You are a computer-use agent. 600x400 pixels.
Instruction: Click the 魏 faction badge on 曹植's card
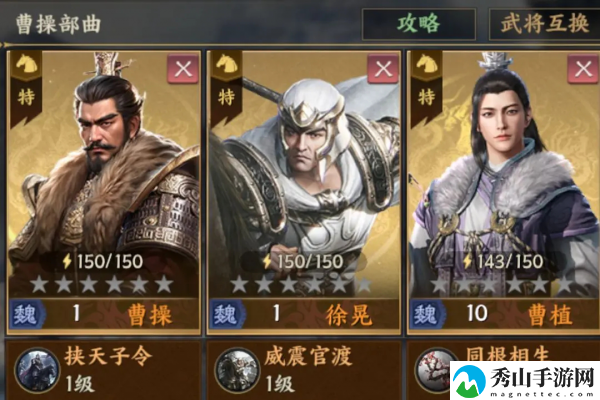tap(427, 314)
